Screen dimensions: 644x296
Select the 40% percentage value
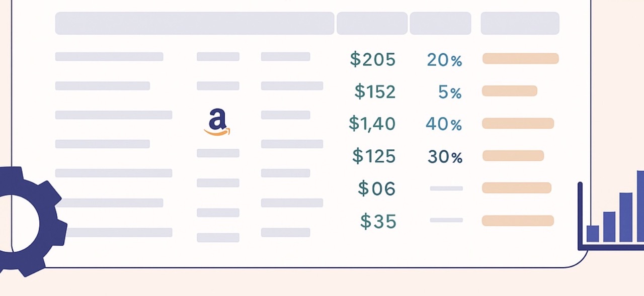point(444,124)
